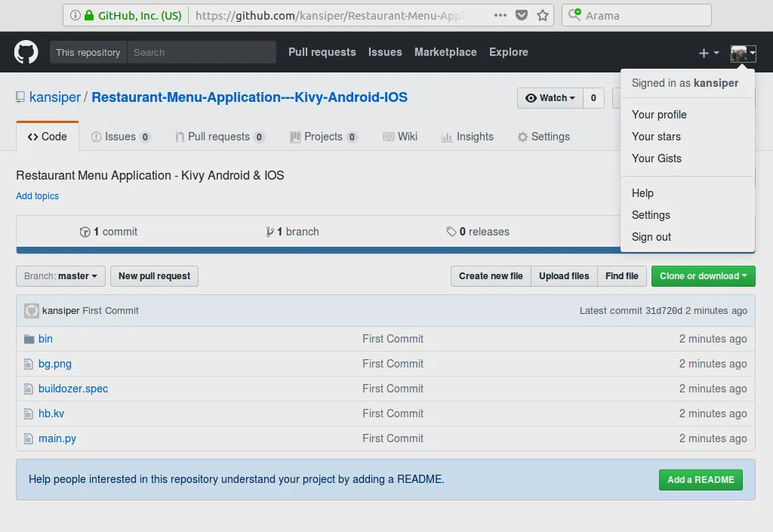This screenshot has height=532, width=773.
Task: Click the Arama browser search box
Action: click(636, 15)
